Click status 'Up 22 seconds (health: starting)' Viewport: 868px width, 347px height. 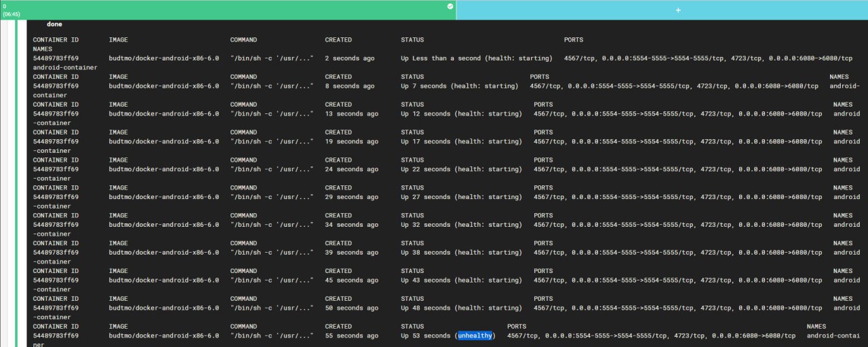[x=462, y=170]
